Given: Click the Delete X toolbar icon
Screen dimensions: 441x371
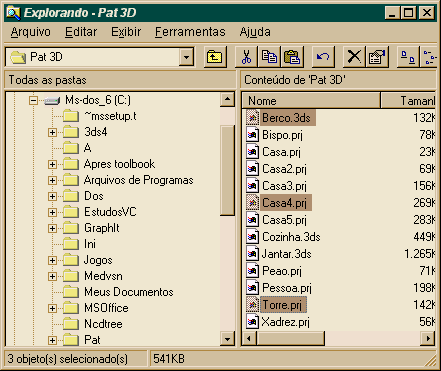Looking at the screenshot, I should pos(354,57).
